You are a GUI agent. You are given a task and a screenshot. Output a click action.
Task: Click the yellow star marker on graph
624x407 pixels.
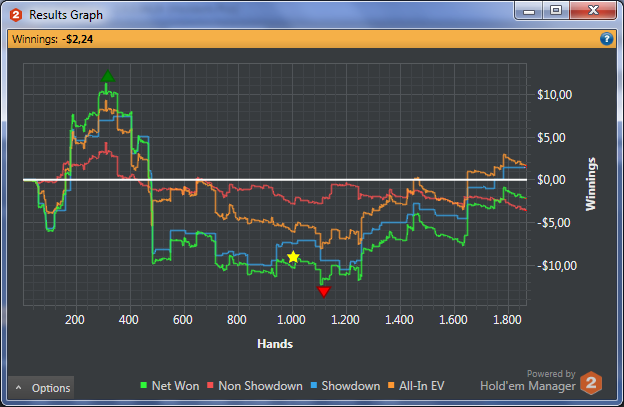(293, 257)
